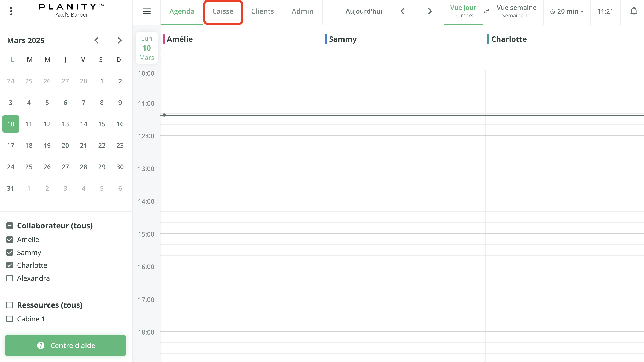Image resolution: width=644 pixels, height=362 pixels.
Task: Select March 17 in the mini calendar
Action: point(11,145)
